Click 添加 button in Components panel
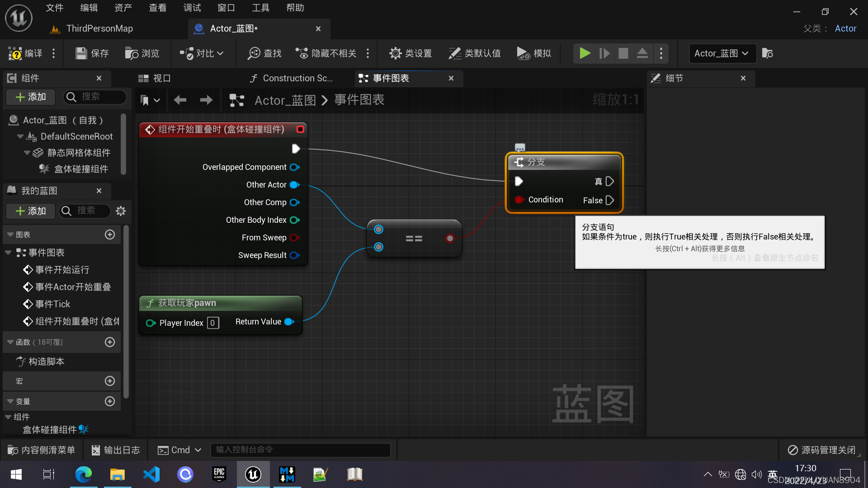The height and width of the screenshot is (488, 868). tap(30, 97)
